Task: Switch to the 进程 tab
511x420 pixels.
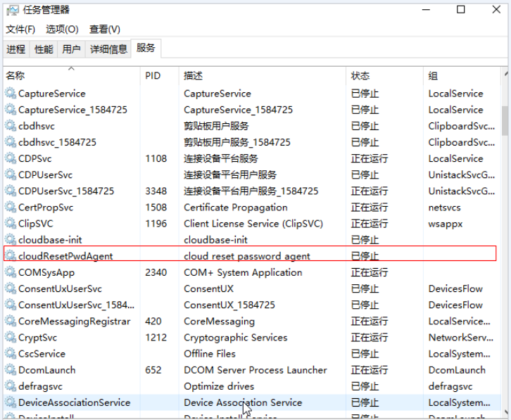Action: coord(16,49)
